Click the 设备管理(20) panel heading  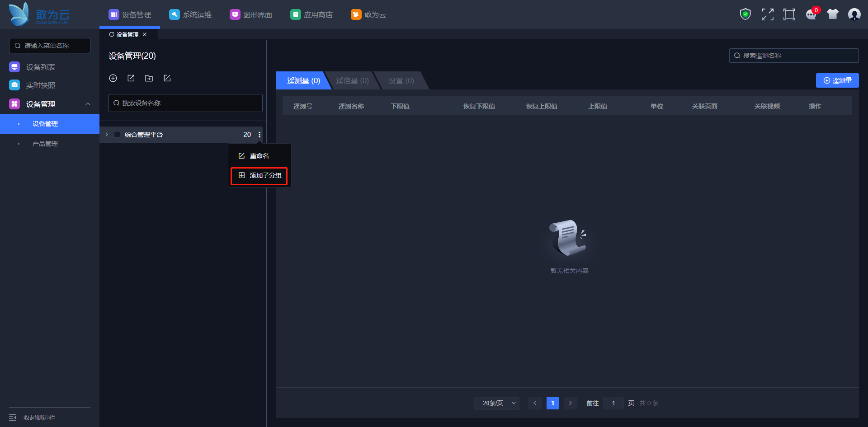[132, 56]
